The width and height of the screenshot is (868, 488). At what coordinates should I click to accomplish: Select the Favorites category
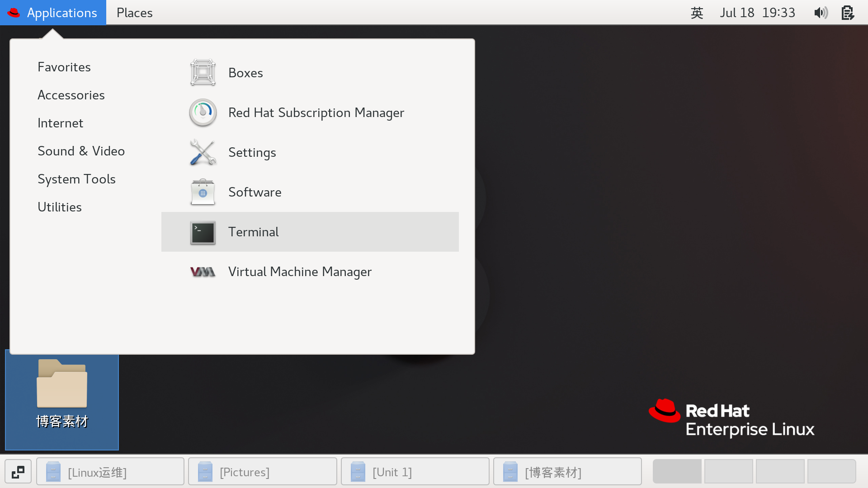(x=64, y=67)
